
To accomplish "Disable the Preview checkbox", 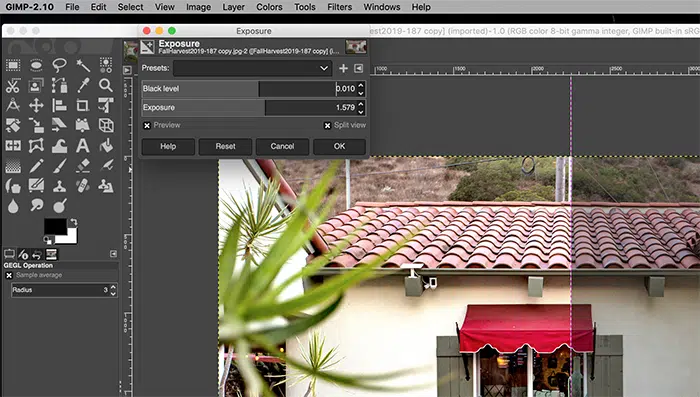I will [147, 125].
